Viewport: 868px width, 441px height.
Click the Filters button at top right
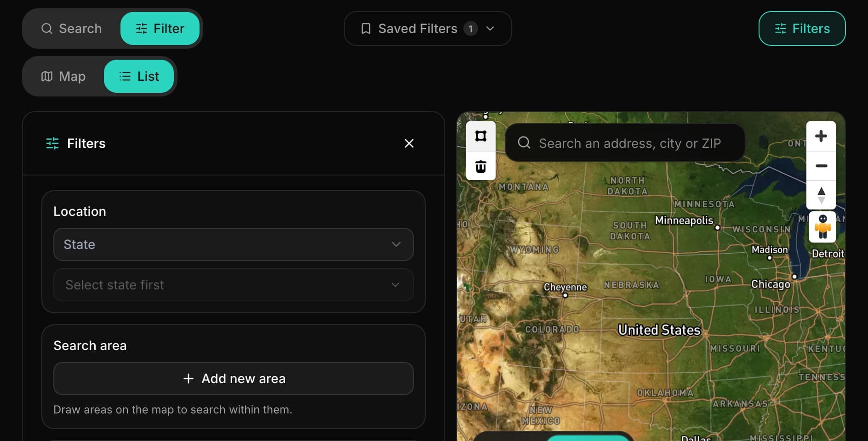tap(802, 28)
